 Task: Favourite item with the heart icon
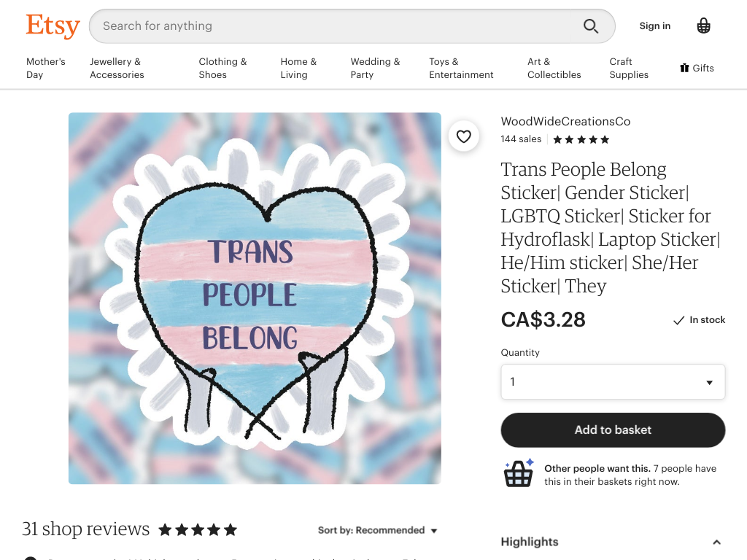coord(463,136)
